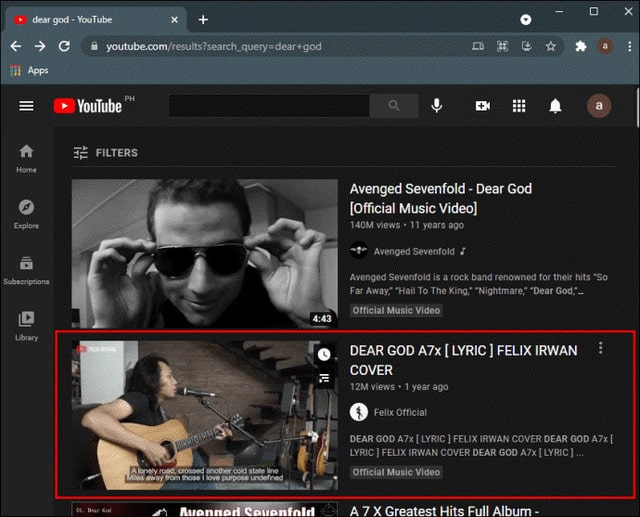Open notifications bell

pyautogui.click(x=555, y=106)
